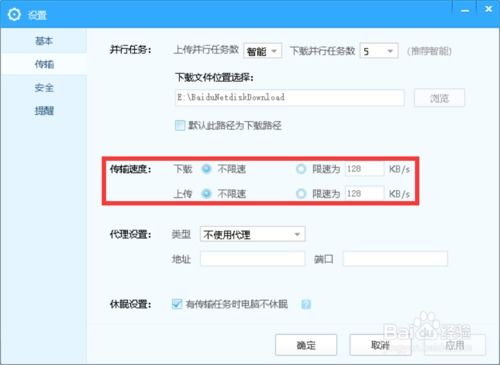
Task: Click the 浏览 browse button
Action: tap(439, 98)
